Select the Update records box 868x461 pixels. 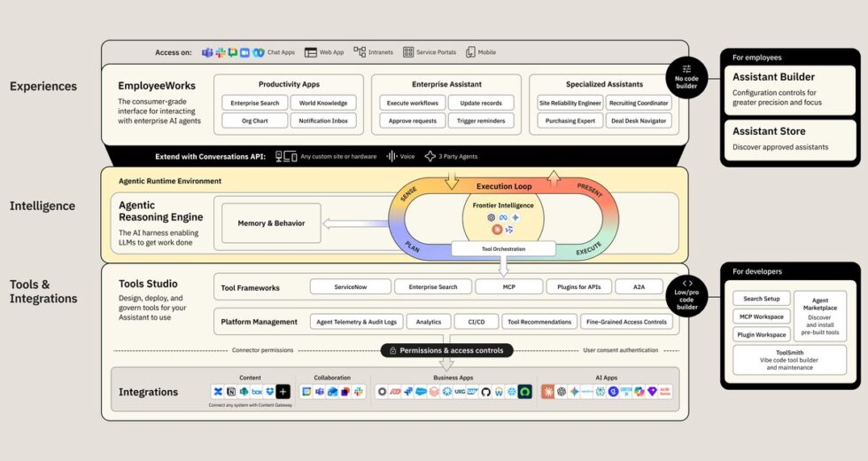click(x=481, y=103)
